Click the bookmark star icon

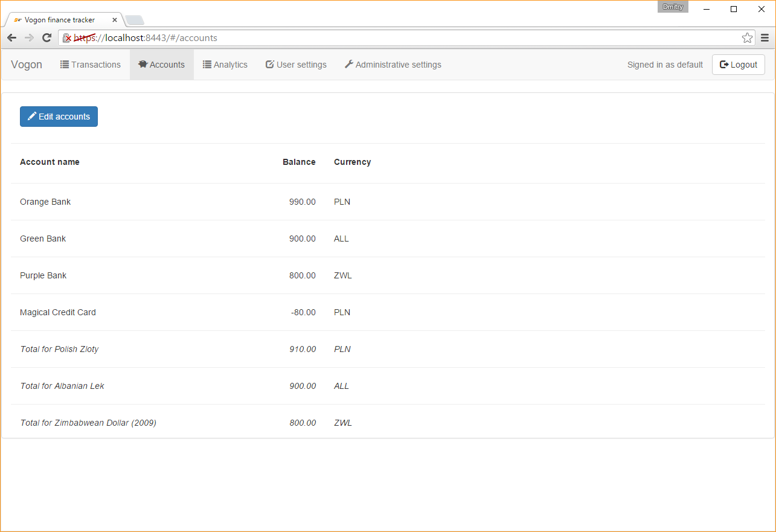coord(747,37)
